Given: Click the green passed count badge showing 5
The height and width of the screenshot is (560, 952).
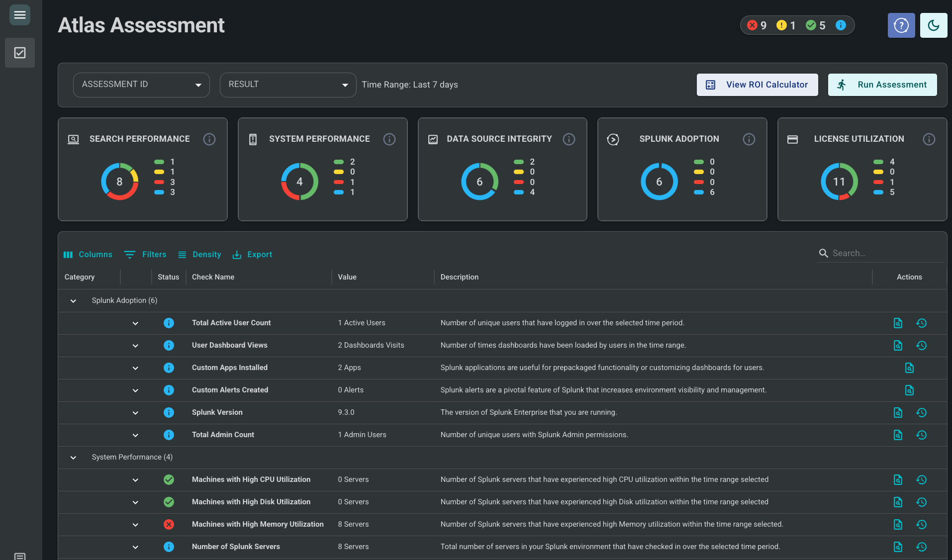Looking at the screenshot, I should [x=815, y=25].
